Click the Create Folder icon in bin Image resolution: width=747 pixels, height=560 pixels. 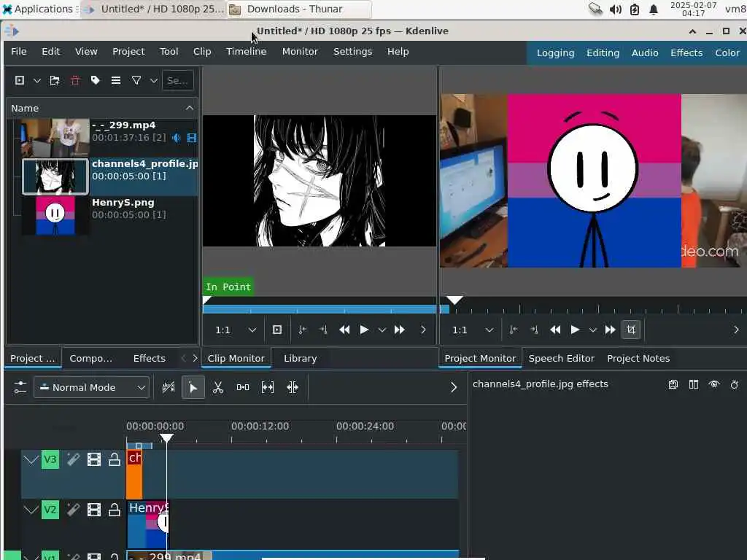click(x=55, y=80)
